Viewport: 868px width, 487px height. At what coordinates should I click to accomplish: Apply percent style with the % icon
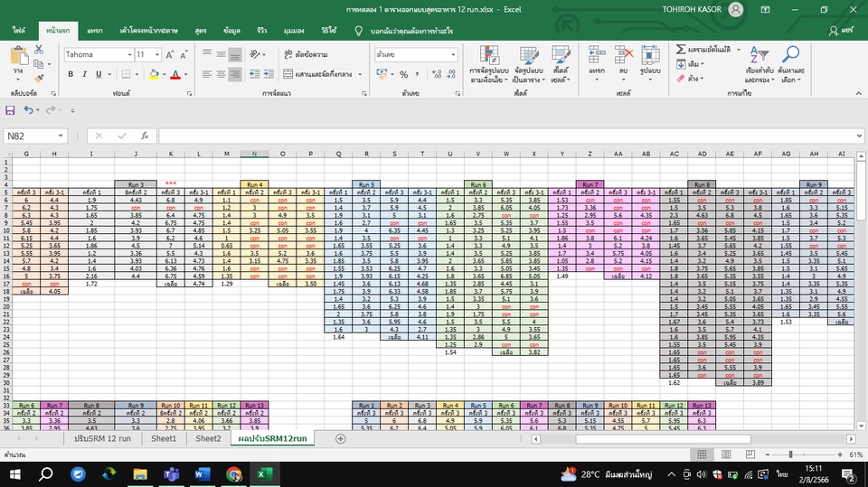pos(403,74)
